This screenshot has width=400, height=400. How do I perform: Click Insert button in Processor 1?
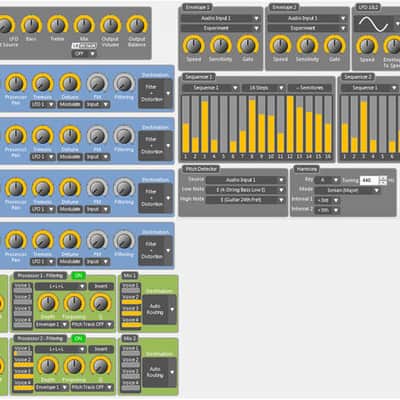click(x=101, y=286)
